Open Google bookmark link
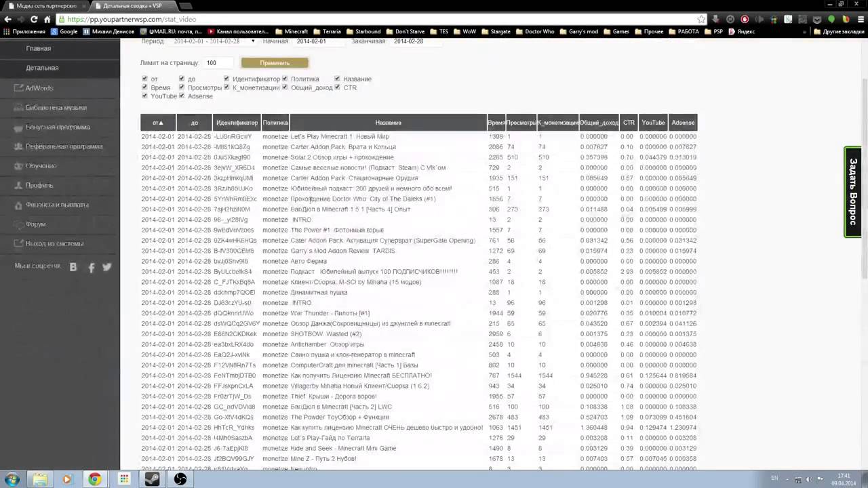The height and width of the screenshot is (488, 868). (x=64, y=31)
